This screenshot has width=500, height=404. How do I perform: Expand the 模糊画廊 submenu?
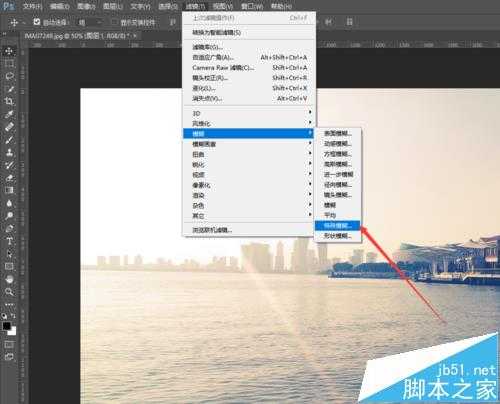pos(249,144)
